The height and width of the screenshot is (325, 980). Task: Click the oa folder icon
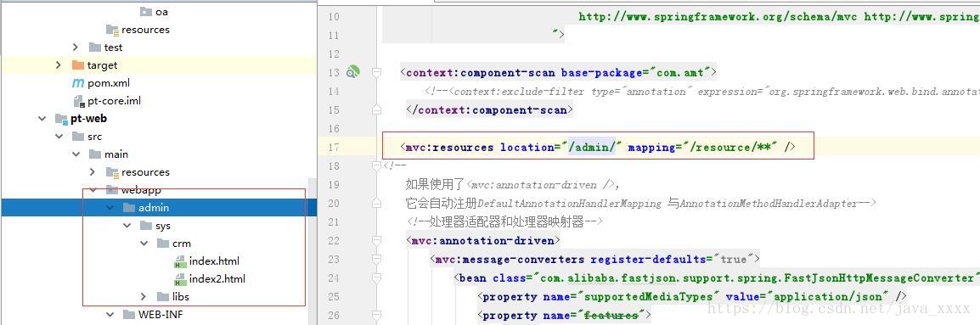[146, 11]
